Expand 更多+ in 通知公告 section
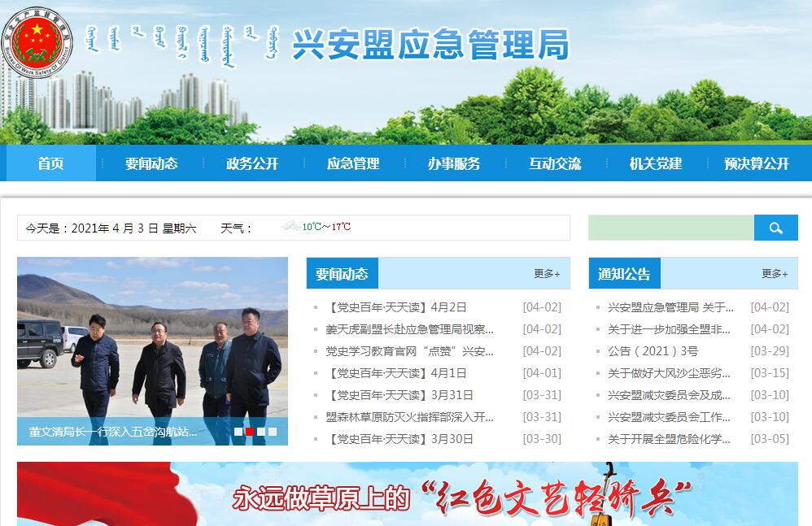Image resolution: width=812 pixels, height=526 pixels. (775, 274)
